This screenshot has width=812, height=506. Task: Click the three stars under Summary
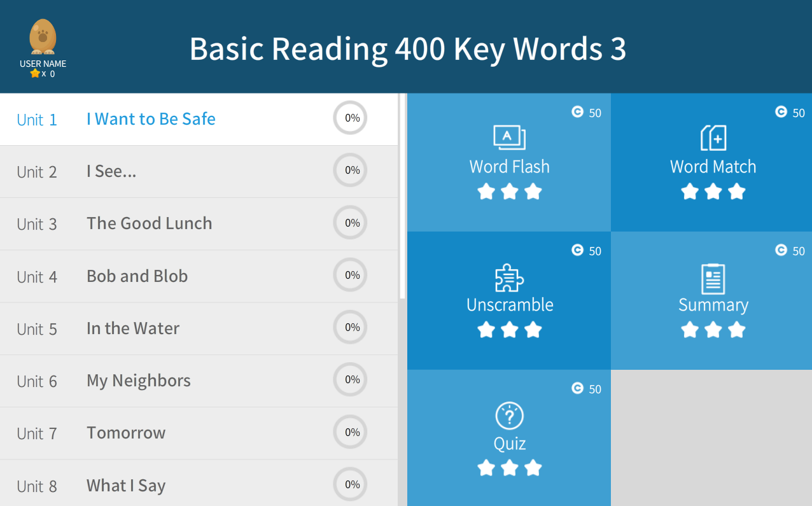(713, 330)
